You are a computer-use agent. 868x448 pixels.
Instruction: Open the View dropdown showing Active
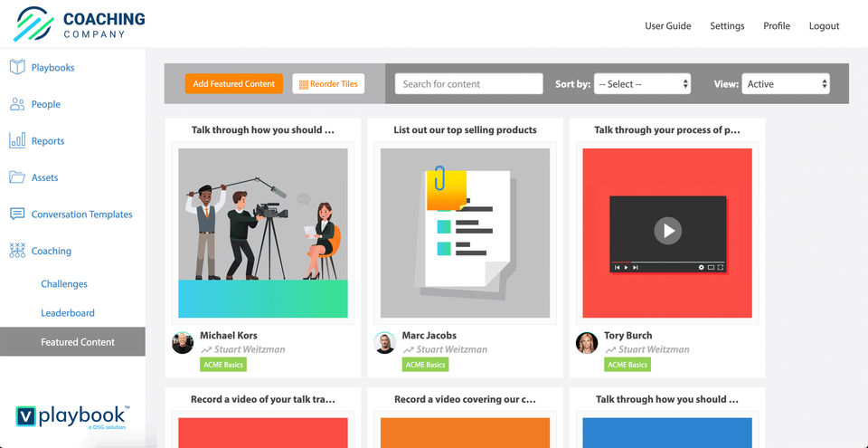(786, 84)
